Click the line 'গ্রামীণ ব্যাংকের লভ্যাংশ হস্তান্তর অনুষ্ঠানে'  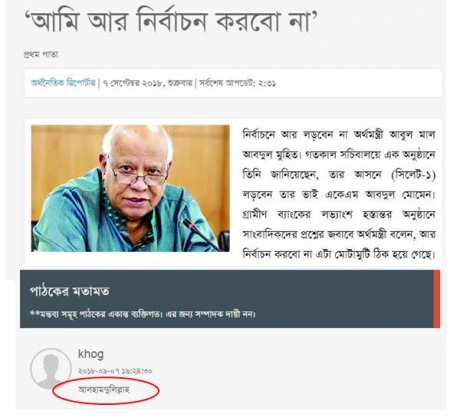tap(339, 214)
